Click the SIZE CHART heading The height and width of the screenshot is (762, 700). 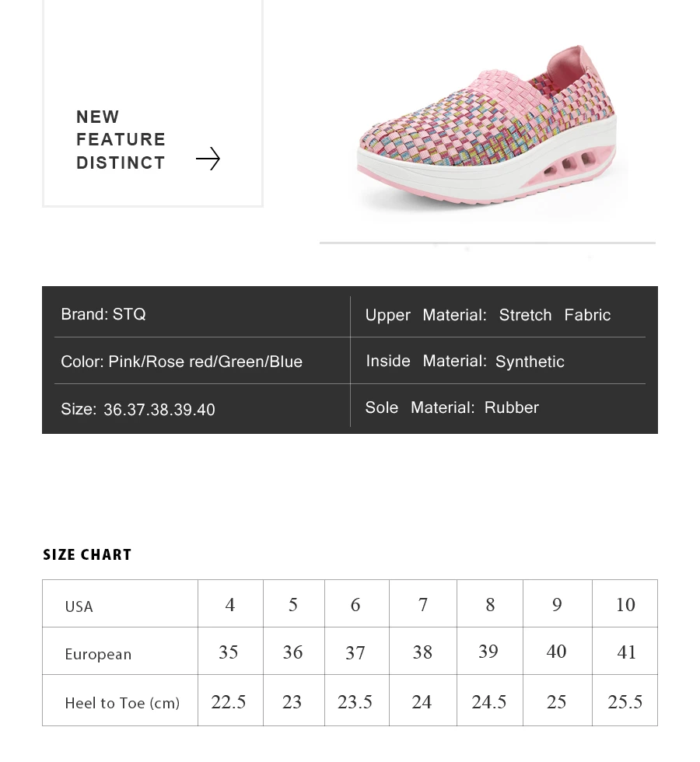pos(87,554)
